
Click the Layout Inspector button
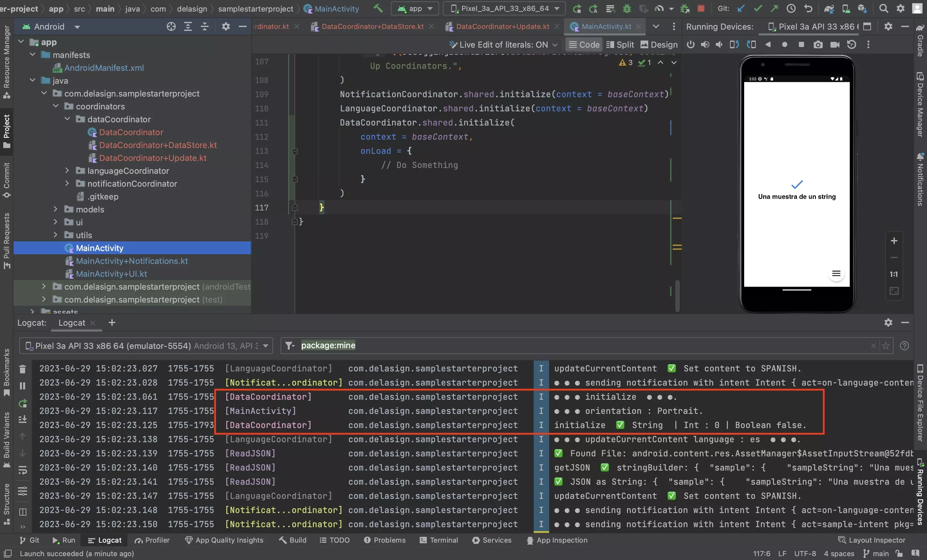point(872,540)
